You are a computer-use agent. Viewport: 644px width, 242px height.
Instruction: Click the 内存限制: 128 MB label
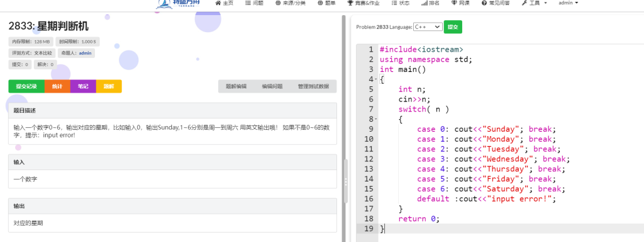pos(31,42)
